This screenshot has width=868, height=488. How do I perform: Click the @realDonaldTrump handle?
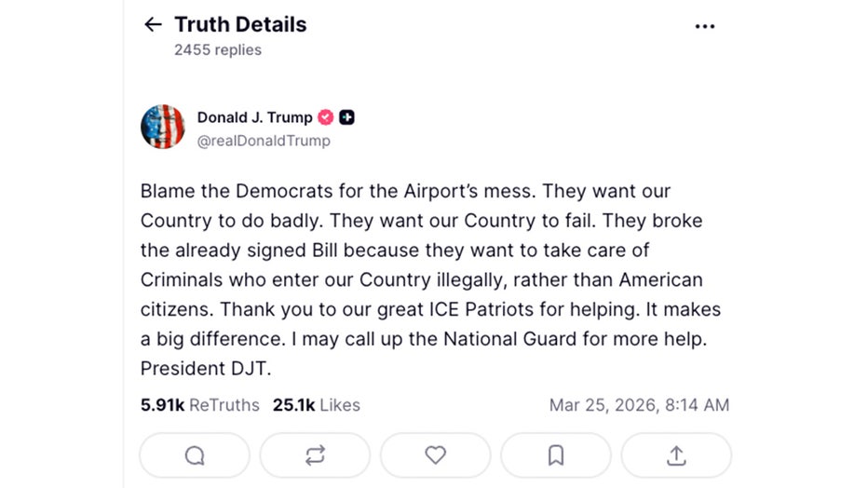click(264, 141)
